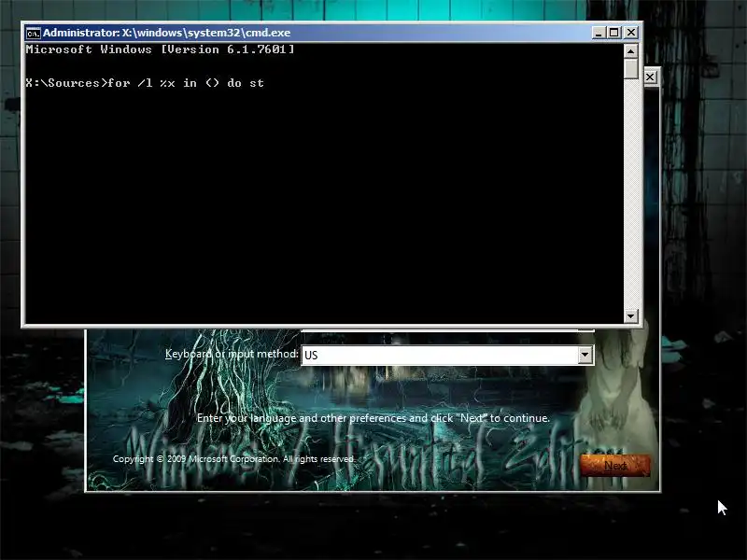Open the Keyboard or input method dropdown arrow
This screenshot has height=560, width=747.
click(585, 355)
